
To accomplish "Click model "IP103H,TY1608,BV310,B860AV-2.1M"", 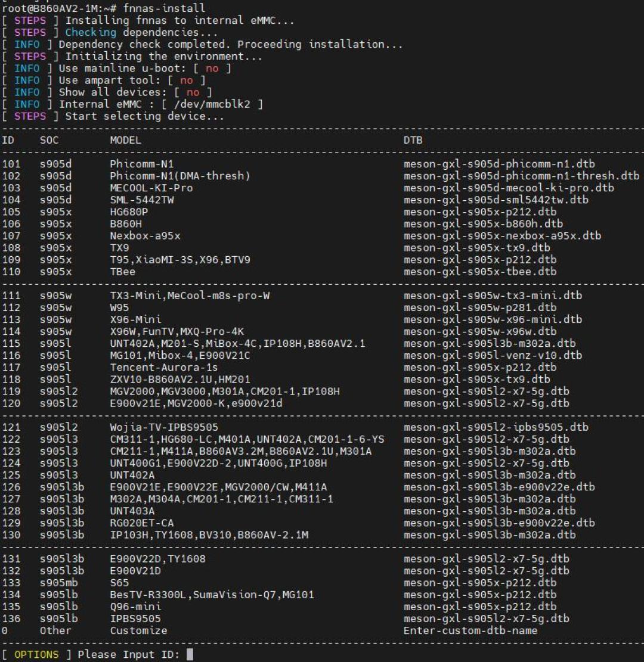I will click(x=209, y=535).
